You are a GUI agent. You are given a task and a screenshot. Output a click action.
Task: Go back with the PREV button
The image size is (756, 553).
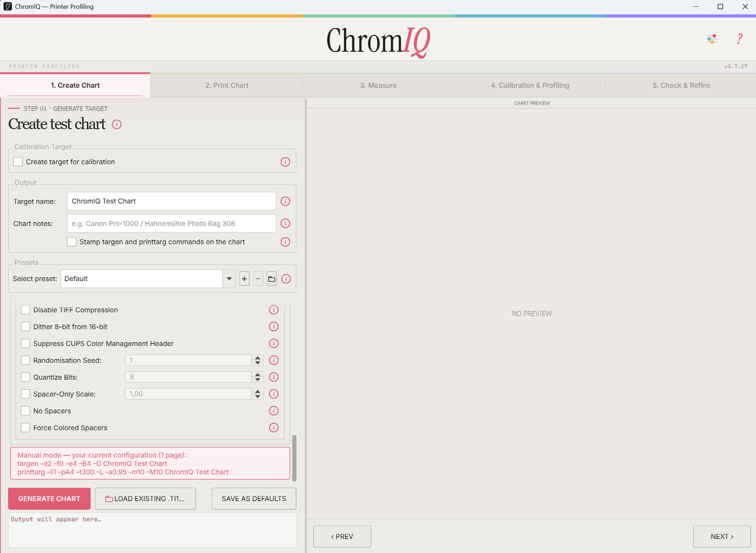pos(342,537)
